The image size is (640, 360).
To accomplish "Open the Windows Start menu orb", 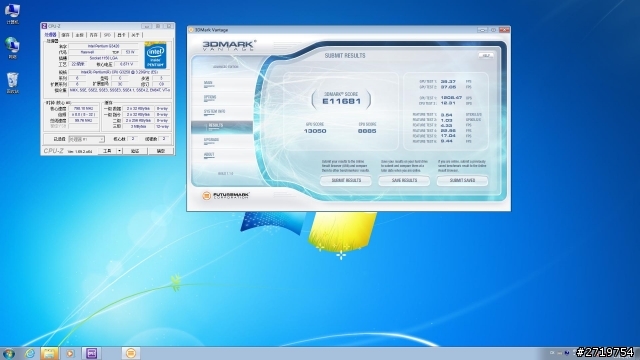I will click(9, 353).
